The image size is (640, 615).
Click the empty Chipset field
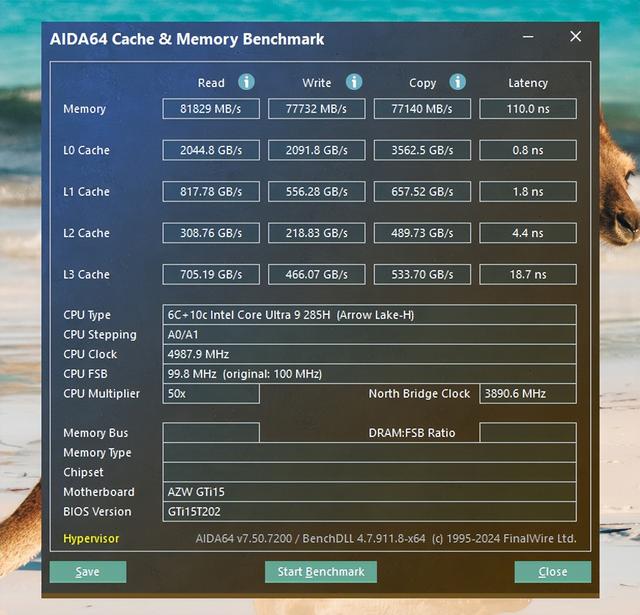pos(369,472)
